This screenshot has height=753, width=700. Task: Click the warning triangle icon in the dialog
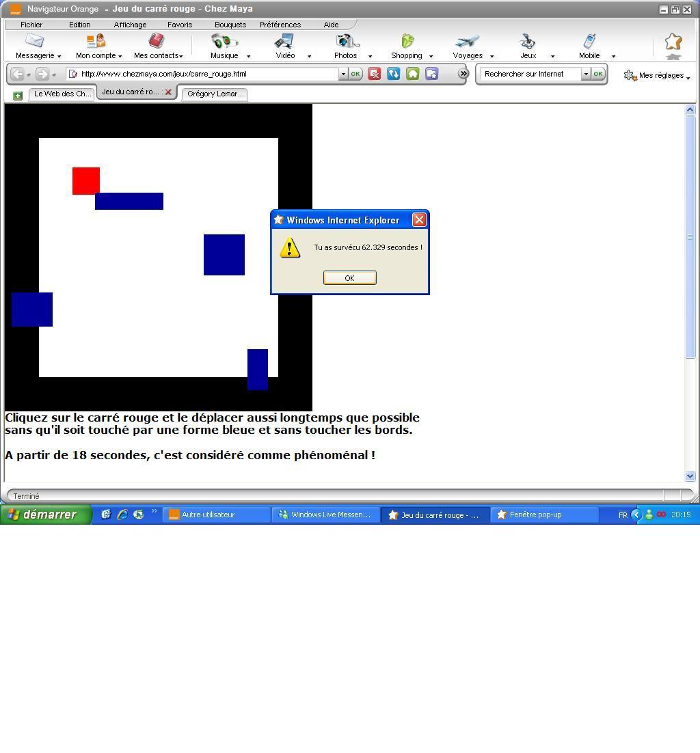(290, 248)
